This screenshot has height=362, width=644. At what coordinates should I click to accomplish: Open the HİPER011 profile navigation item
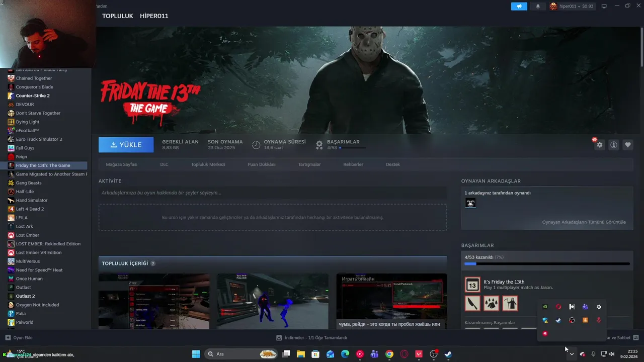click(x=154, y=16)
